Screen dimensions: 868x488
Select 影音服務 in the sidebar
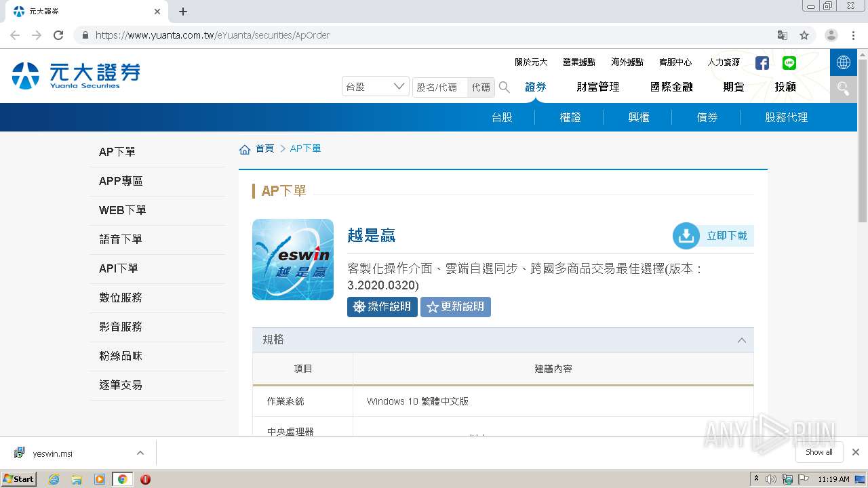click(x=157, y=327)
